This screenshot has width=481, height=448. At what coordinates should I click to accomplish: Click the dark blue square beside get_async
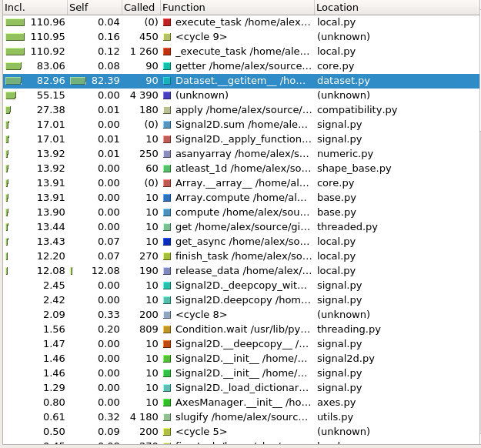click(x=167, y=242)
